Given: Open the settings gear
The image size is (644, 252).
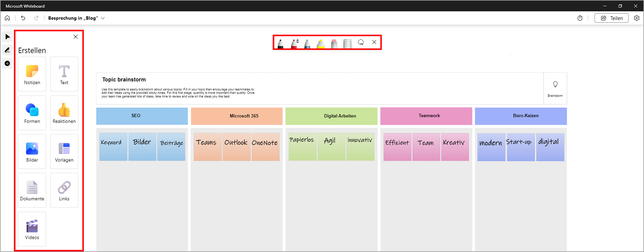Looking at the screenshot, I should point(637,18).
